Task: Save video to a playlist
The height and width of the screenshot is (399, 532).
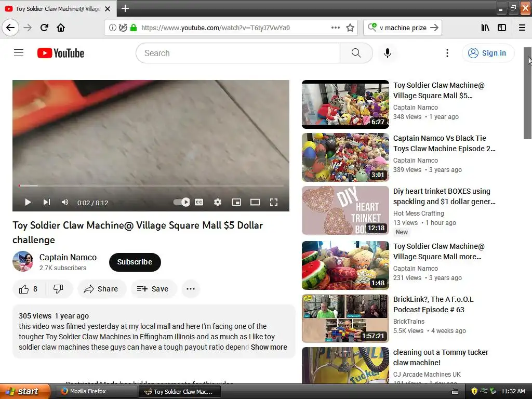Action: (x=153, y=289)
